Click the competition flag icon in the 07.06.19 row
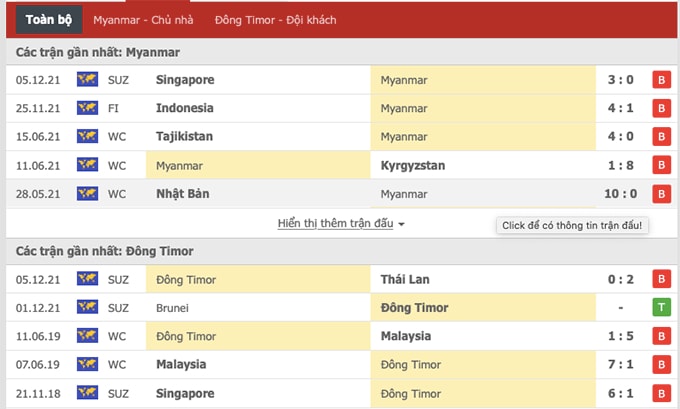Screen dimensions: 680x409 tap(87, 364)
